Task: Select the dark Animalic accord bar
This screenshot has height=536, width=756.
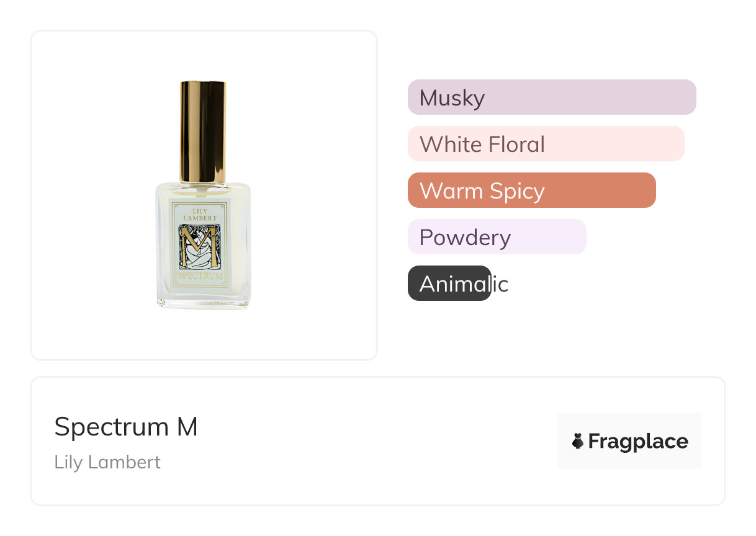Action: 449,284
